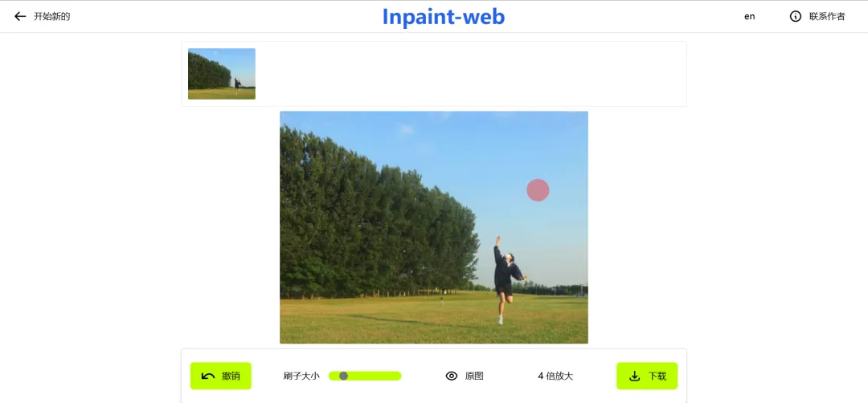Click the 撤销 undo button label
Viewport: 868px width, 403px height.
click(231, 376)
